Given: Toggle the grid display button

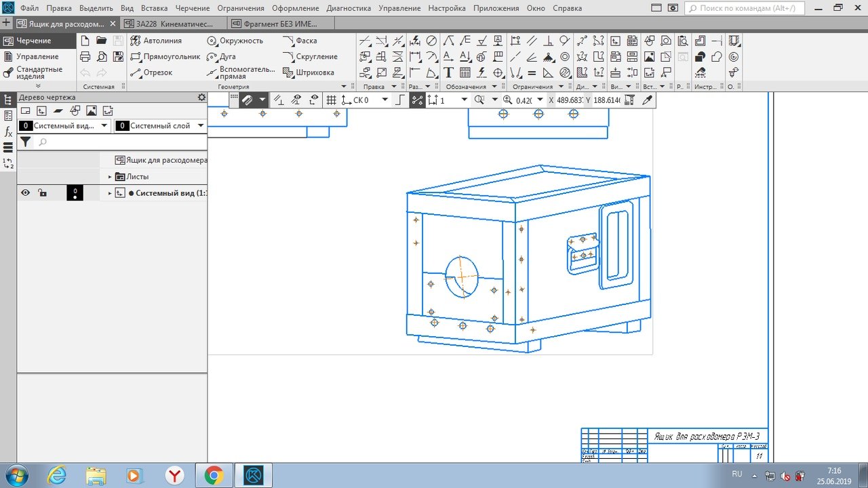Looking at the screenshot, I should [331, 100].
